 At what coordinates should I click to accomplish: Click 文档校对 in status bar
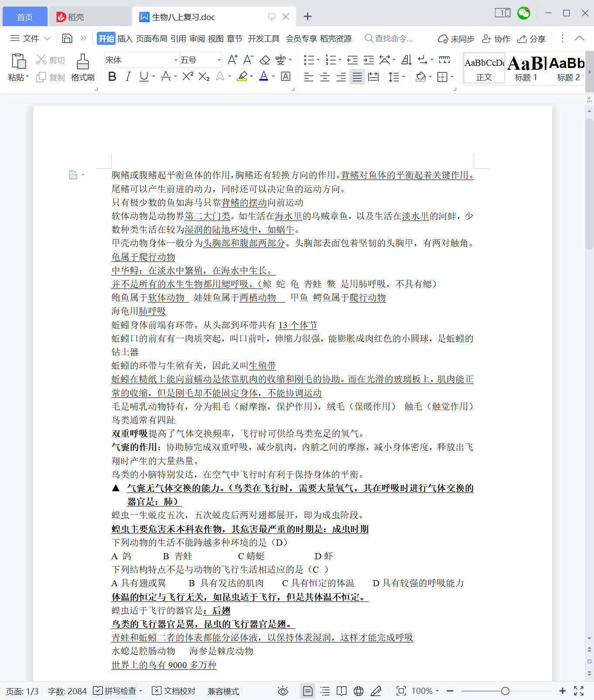[x=174, y=691]
